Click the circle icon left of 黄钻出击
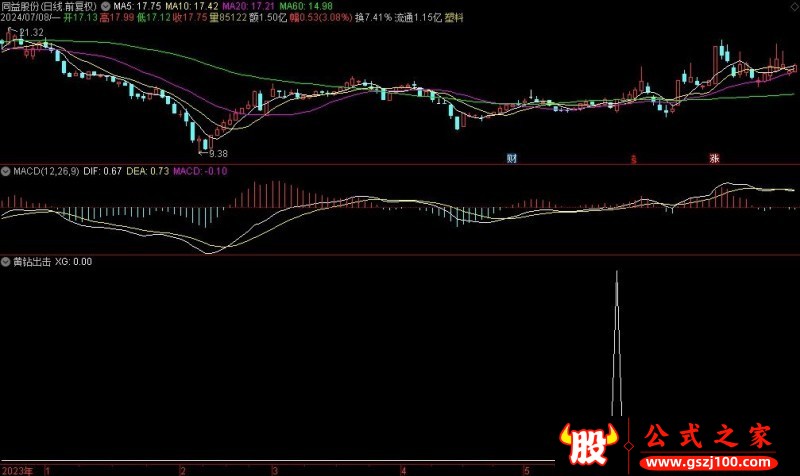Viewport: 800px width, 476px height. (6, 262)
